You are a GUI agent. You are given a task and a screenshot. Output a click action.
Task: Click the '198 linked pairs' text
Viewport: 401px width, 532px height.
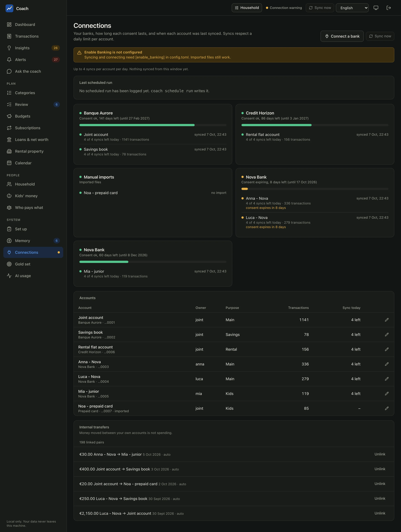tap(92, 442)
